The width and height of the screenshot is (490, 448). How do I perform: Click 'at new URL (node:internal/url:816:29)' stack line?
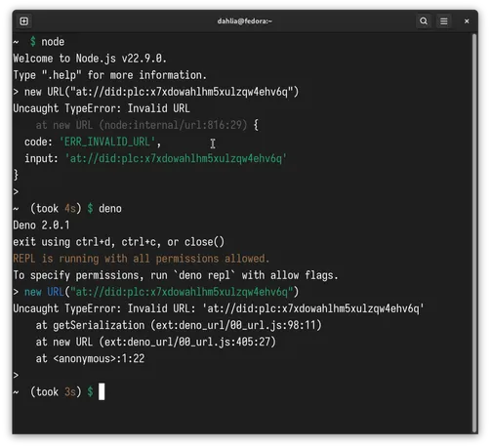tap(142, 125)
